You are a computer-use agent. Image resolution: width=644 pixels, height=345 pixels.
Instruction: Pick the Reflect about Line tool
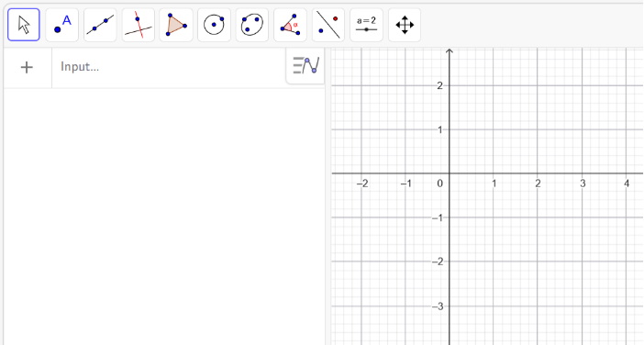(x=328, y=25)
